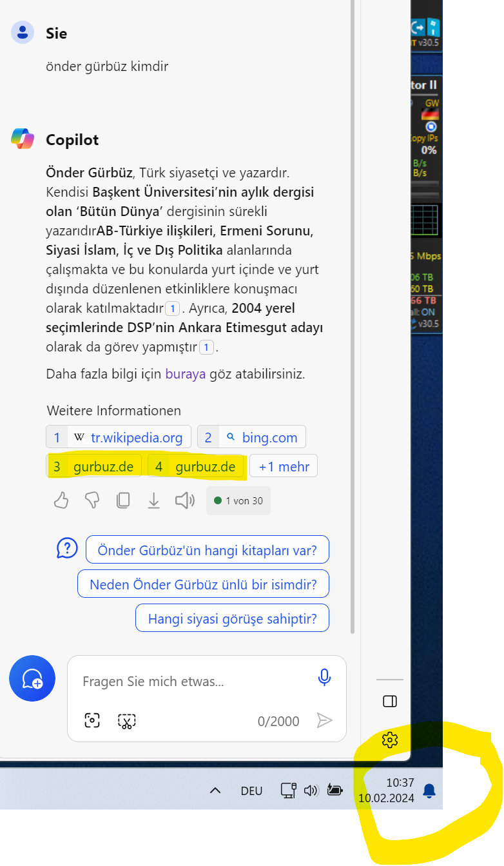
Task: Start a new topic with blue button
Action: click(32, 678)
